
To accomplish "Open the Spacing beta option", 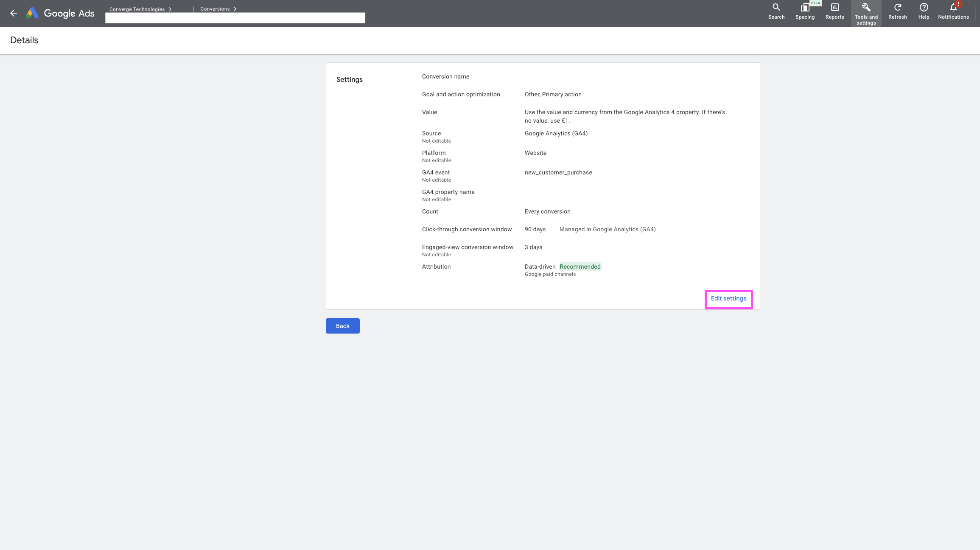I will click(x=805, y=11).
